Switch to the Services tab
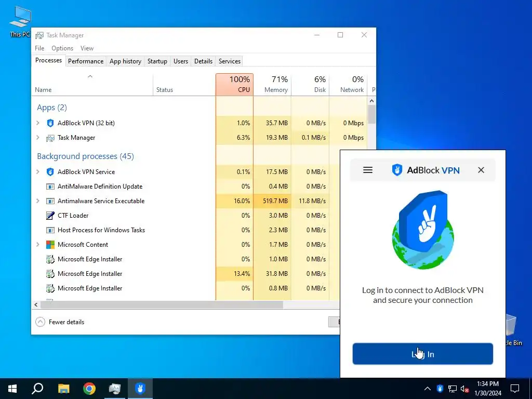The height and width of the screenshot is (399, 532). 229,61
